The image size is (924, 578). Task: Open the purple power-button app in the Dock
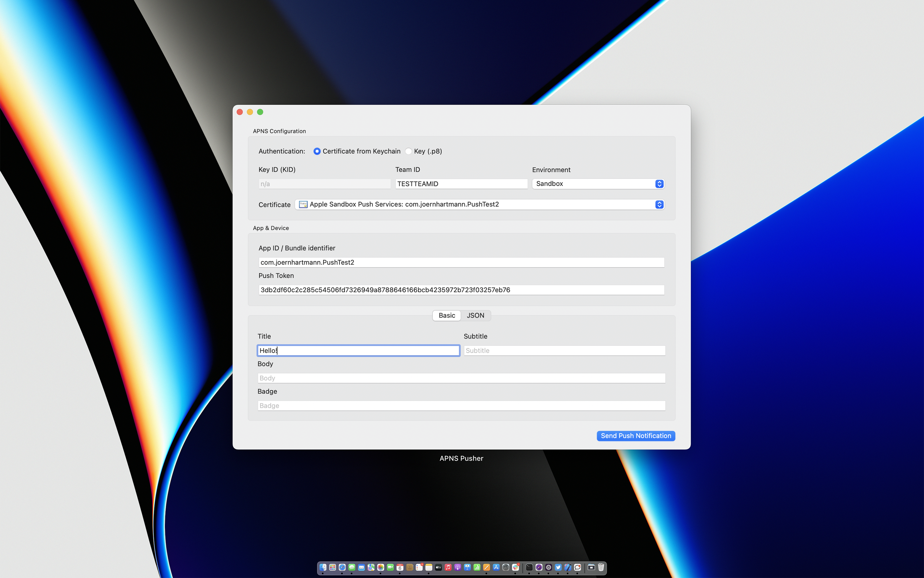(549, 567)
